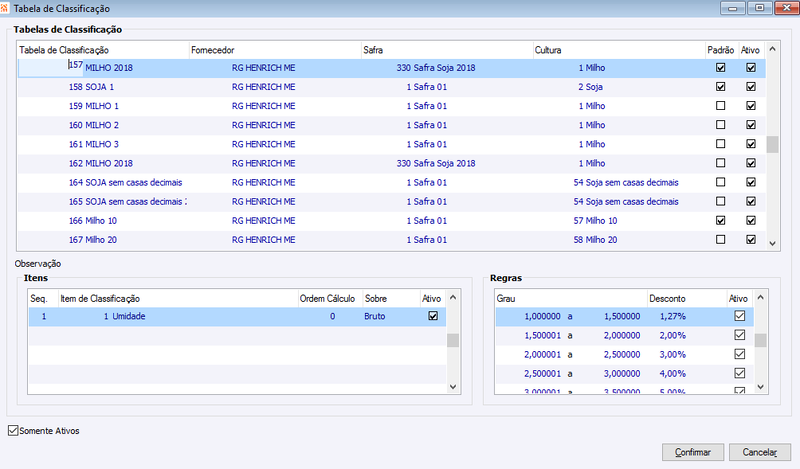This screenshot has height=469, width=800.
Task: Maximize the Tabela de Classificação window
Action: (x=760, y=8)
